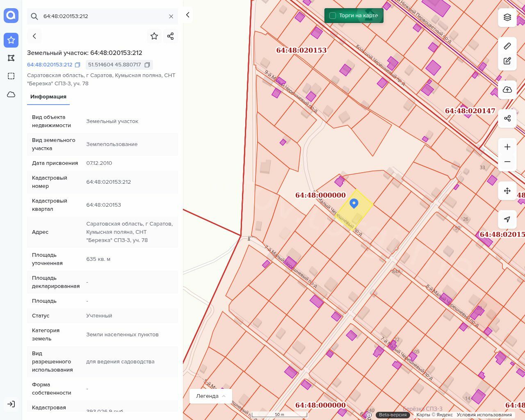Open the map layers panel
The height and width of the screenshot is (420, 525).
(x=507, y=17)
